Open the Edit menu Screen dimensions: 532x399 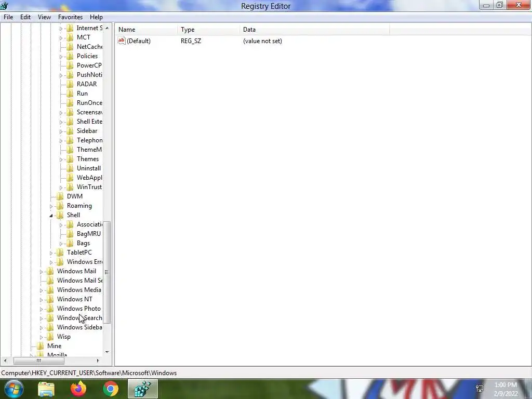(x=25, y=17)
